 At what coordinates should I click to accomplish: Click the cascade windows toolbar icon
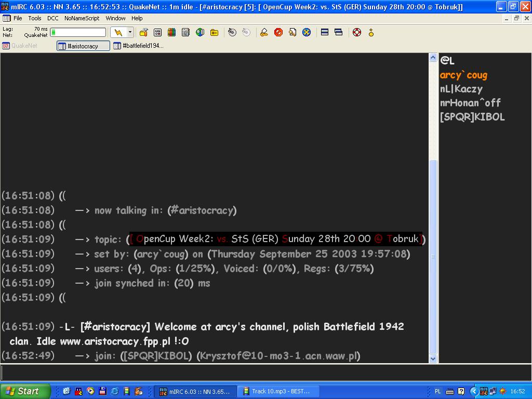pyautogui.click(x=339, y=32)
